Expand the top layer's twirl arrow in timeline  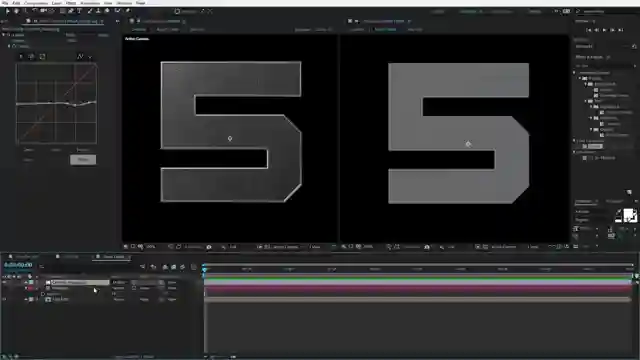coord(26,282)
